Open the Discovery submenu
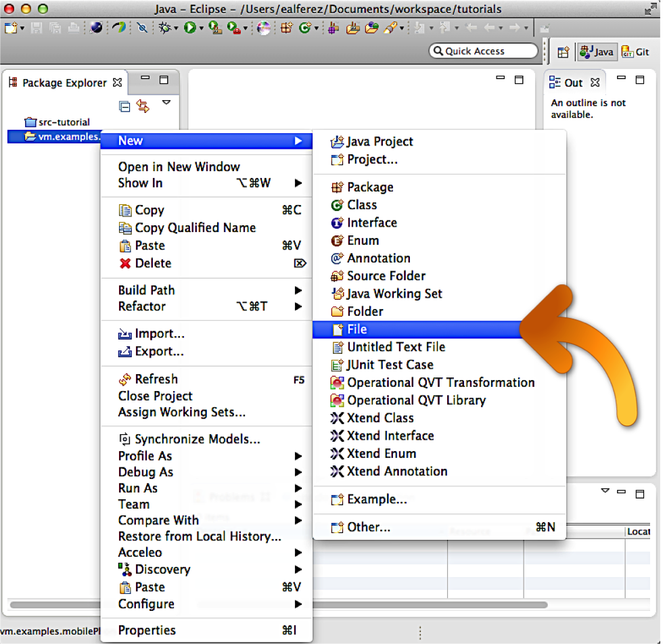 click(x=206, y=570)
